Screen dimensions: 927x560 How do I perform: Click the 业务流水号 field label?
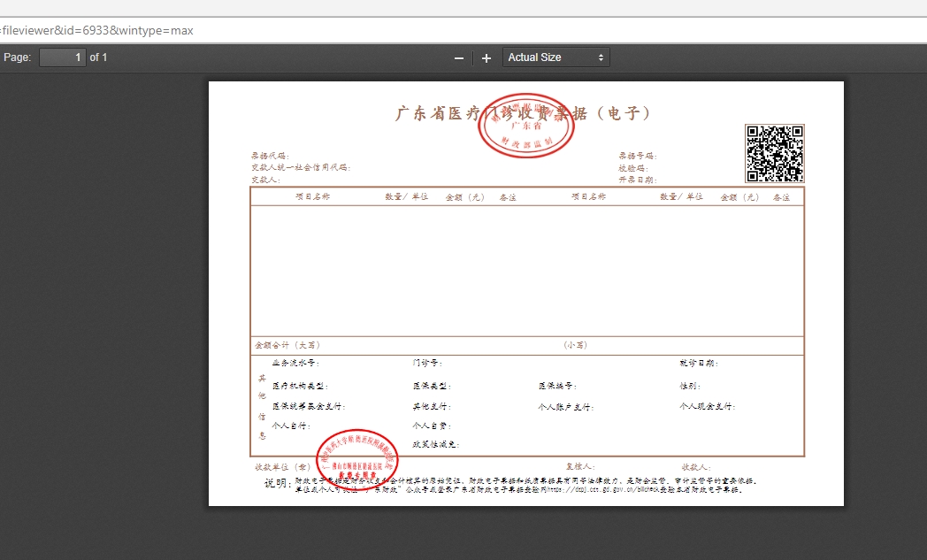[295, 363]
